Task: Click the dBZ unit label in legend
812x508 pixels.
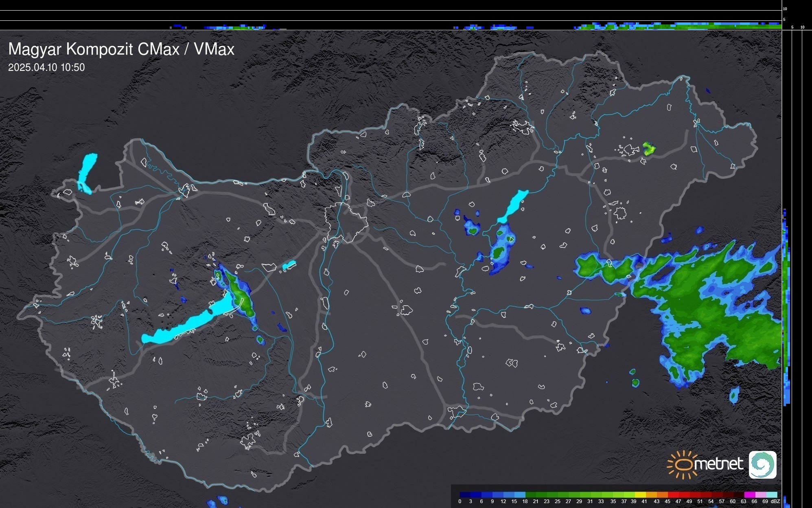Action: [x=775, y=501]
